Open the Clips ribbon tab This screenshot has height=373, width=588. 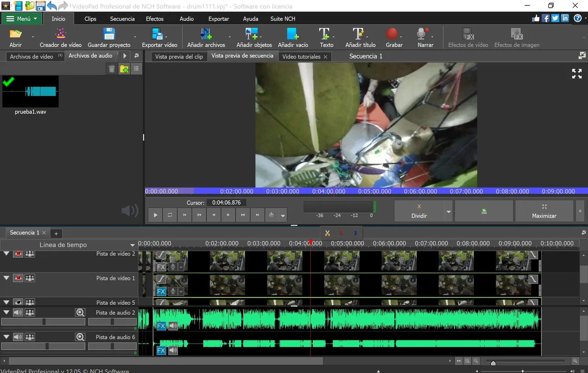click(90, 19)
